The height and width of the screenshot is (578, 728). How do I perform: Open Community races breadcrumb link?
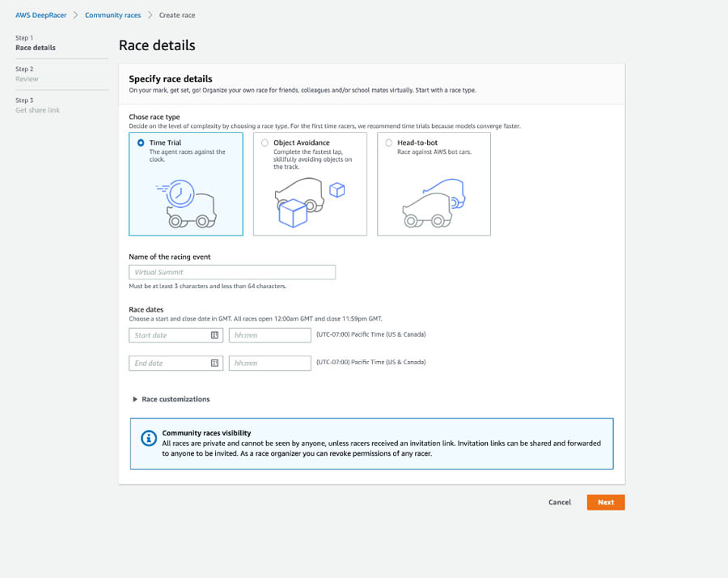click(x=112, y=15)
